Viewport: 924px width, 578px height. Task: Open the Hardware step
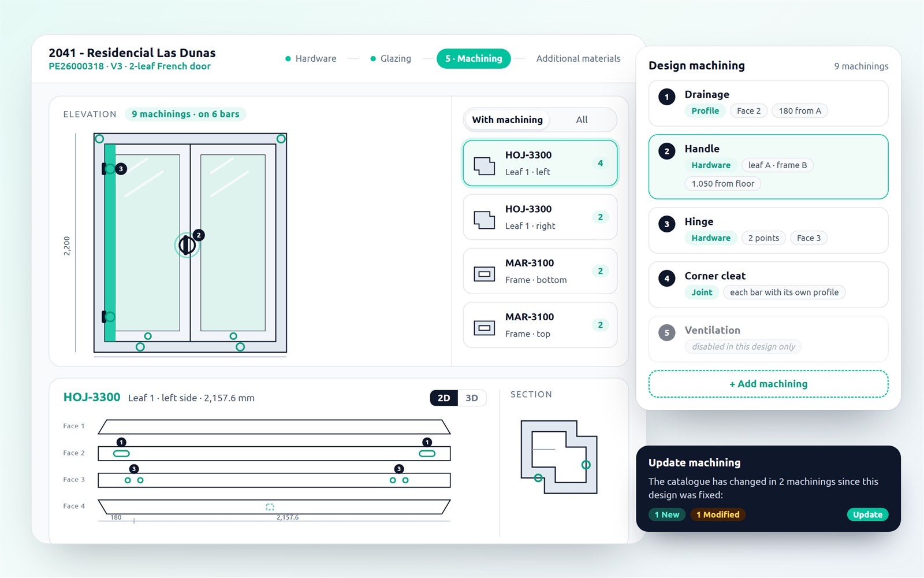tap(311, 58)
